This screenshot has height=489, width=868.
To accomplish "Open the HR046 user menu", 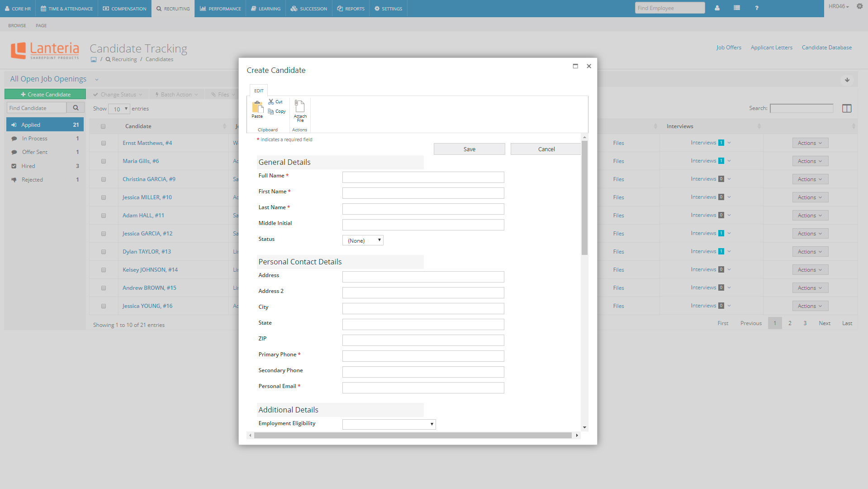I will click(x=839, y=6).
